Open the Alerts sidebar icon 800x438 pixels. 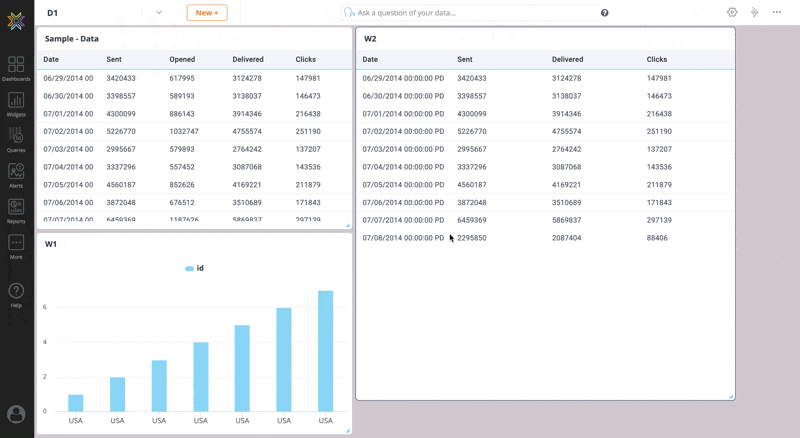[16, 175]
